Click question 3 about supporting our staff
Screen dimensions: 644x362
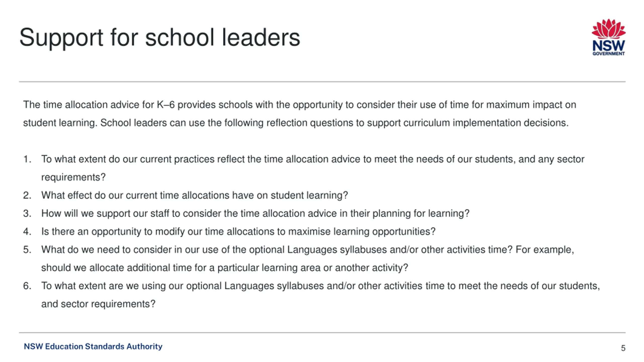255,213
